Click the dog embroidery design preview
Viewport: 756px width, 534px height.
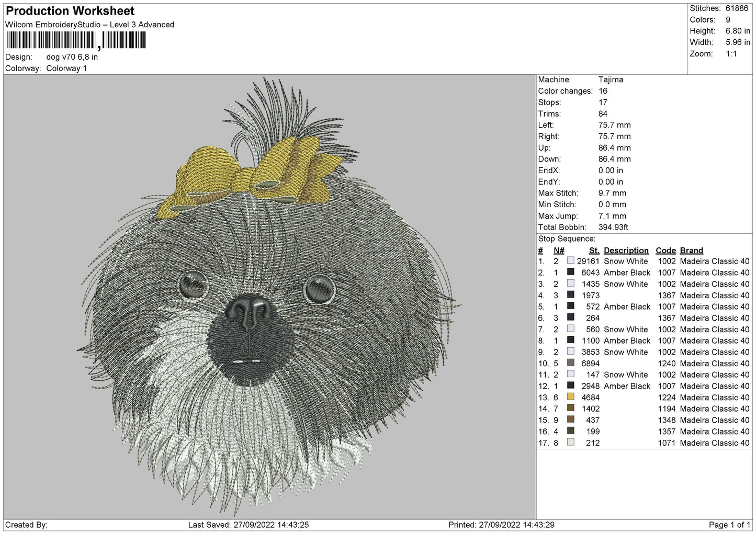pyautogui.click(x=269, y=296)
